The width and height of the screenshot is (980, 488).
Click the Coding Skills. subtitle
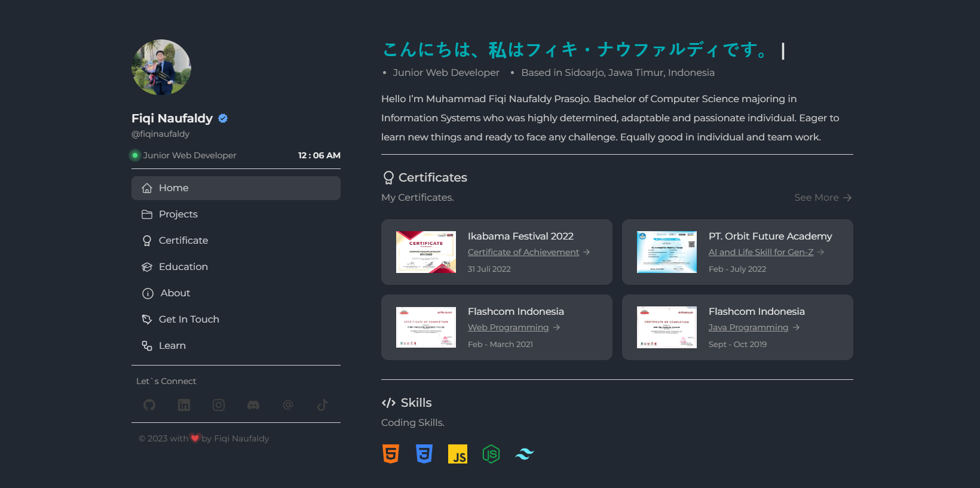pyautogui.click(x=413, y=423)
